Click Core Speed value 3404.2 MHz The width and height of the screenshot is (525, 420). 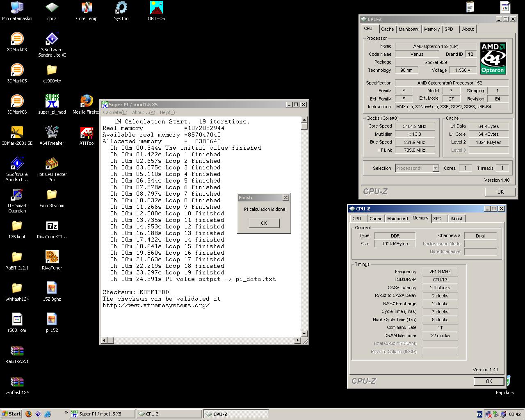(415, 126)
